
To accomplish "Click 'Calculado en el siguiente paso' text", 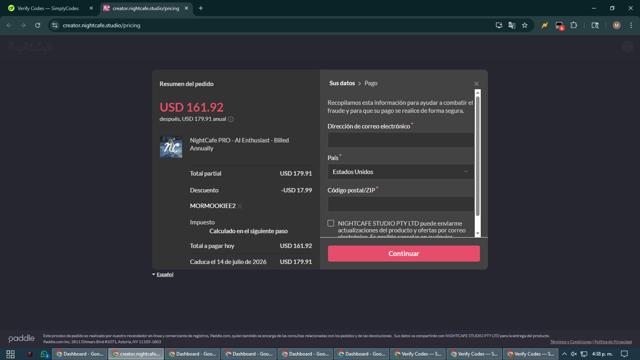I will (249, 231).
